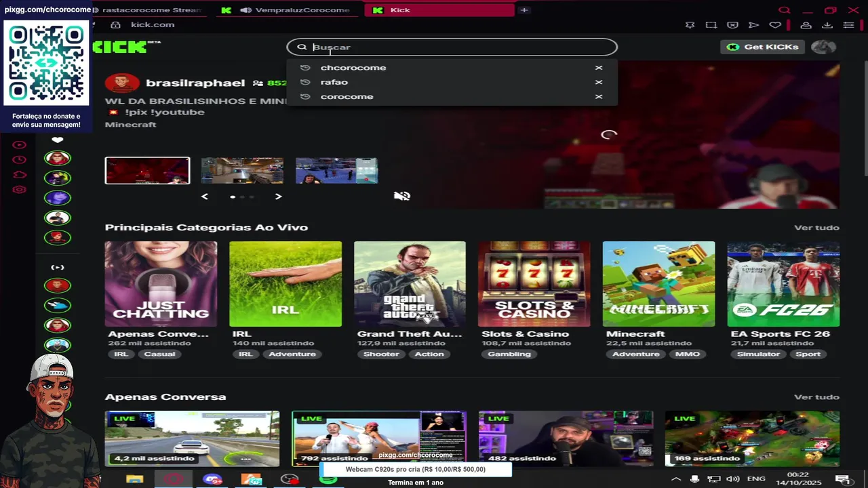Click the pin icon in the address bar

point(690,25)
